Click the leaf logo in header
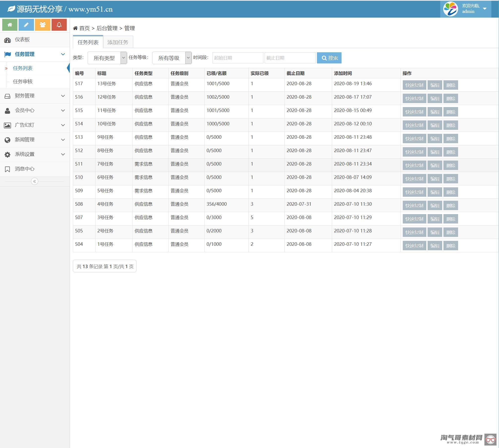This screenshot has height=448, width=499. [x=11, y=9]
